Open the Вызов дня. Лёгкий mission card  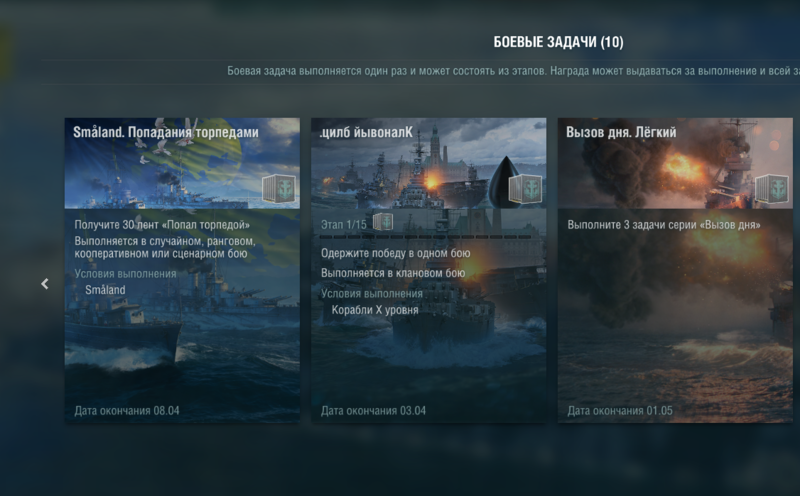(675, 270)
